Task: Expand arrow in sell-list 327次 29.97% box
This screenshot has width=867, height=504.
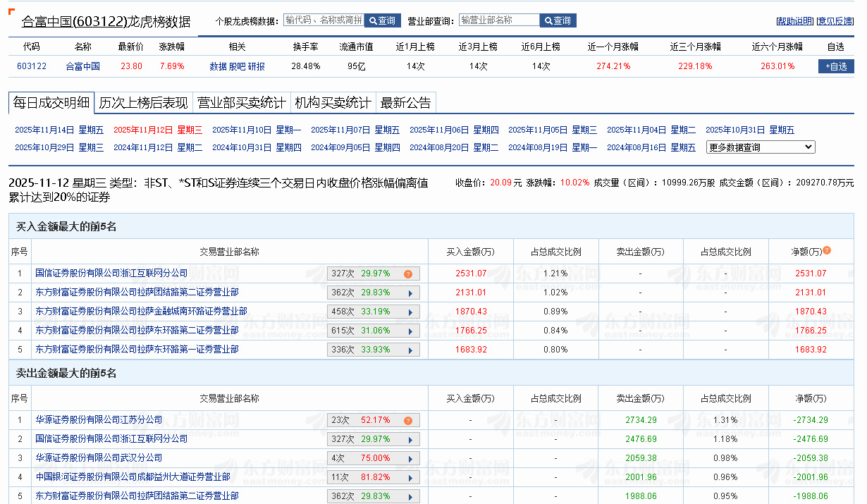Action: 409,439
